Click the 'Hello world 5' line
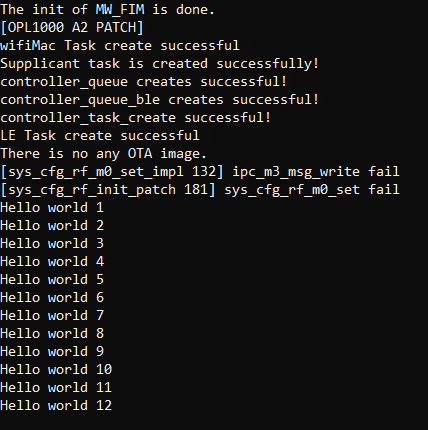 coord(52,279)
